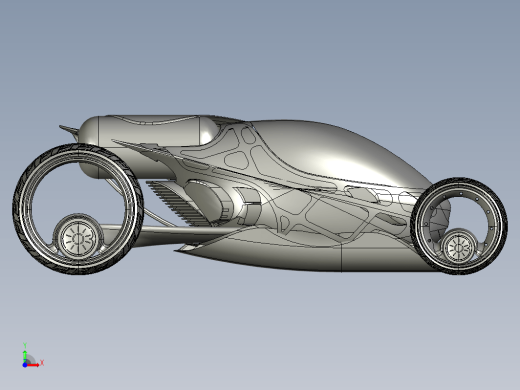Pick the rounded scoop beside the cooling fins
This screenshot has height=390, width=520.
tap(202, 200)
